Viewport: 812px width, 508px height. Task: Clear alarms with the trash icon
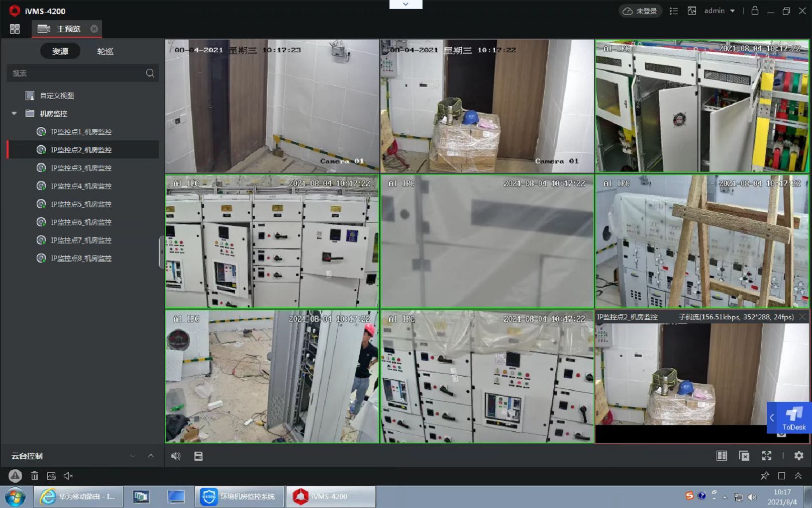tap(35, 476)
